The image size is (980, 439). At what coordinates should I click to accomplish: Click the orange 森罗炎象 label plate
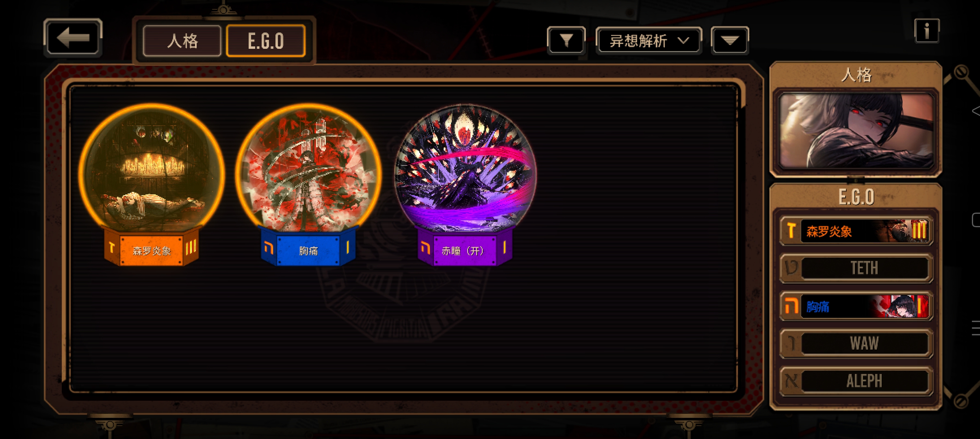coord(152,248)
